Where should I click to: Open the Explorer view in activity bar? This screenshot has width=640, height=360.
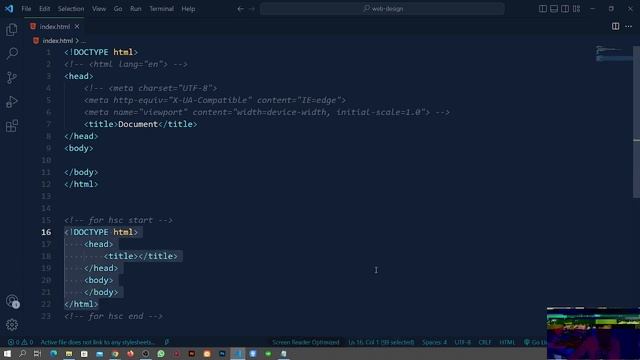pyautogui.click(x=12, y=29)
